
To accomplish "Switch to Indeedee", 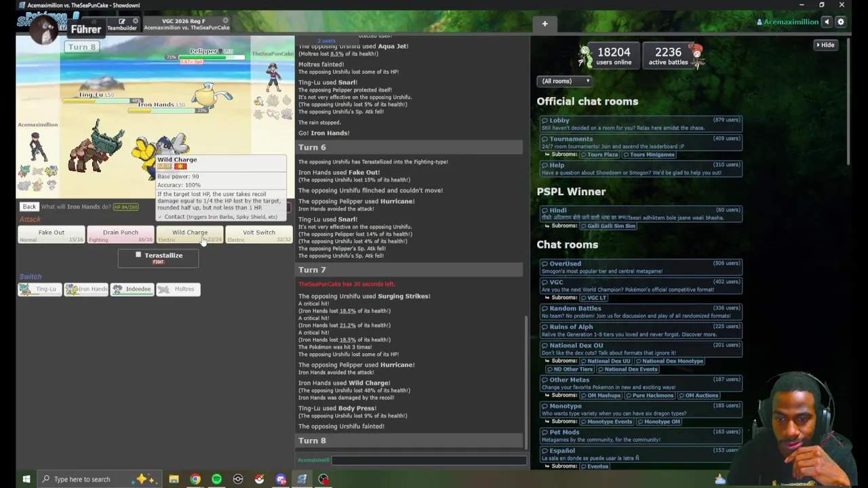I will (132, 289).
